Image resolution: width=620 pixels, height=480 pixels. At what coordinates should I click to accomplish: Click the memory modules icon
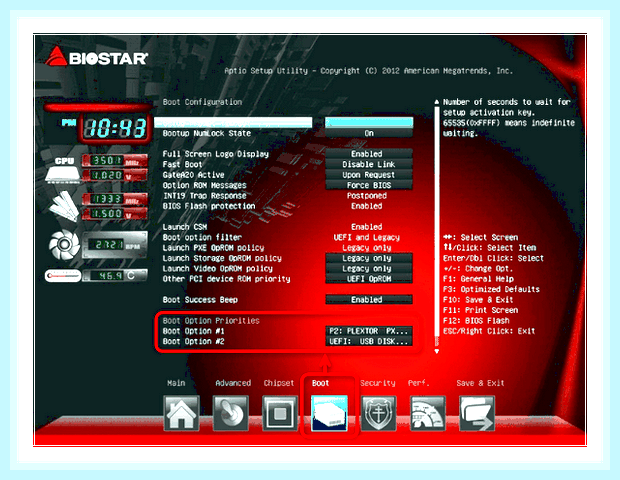click(x=63, y=206)
